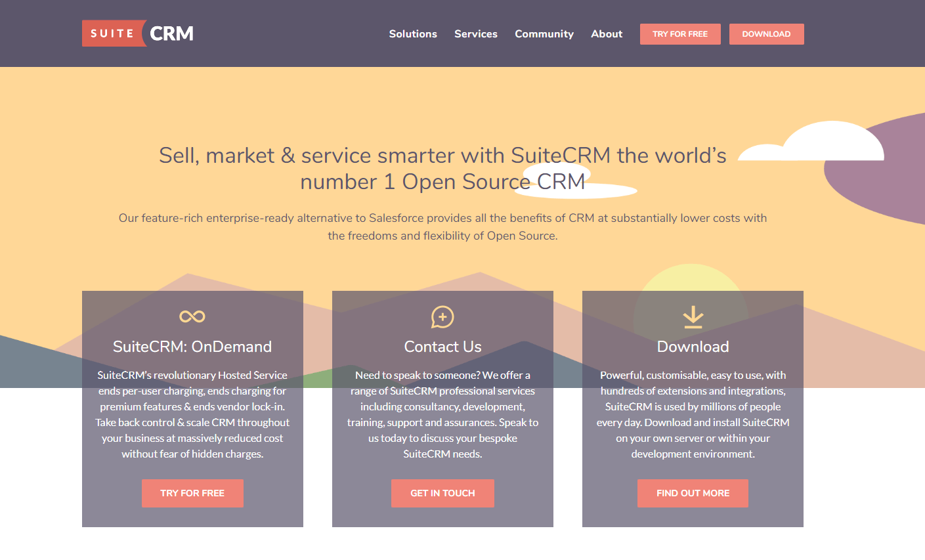Click the Download card description text
The image size is (925, 560).
click(693, 414)
